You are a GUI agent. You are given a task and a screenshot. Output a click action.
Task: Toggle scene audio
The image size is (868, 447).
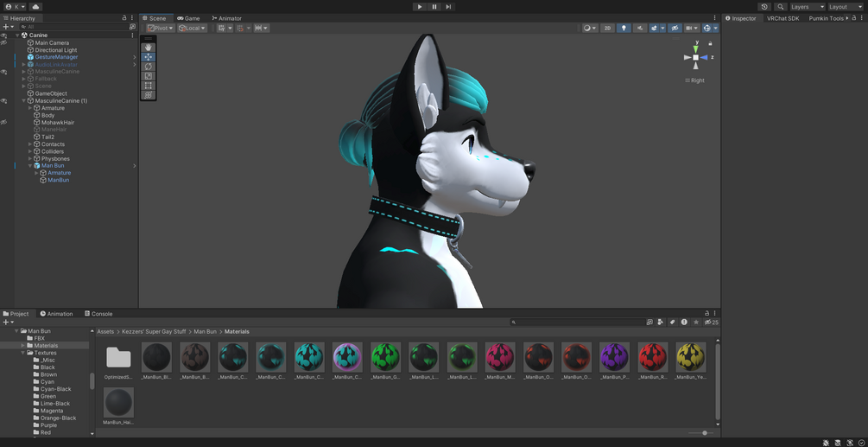click(641, 28)
